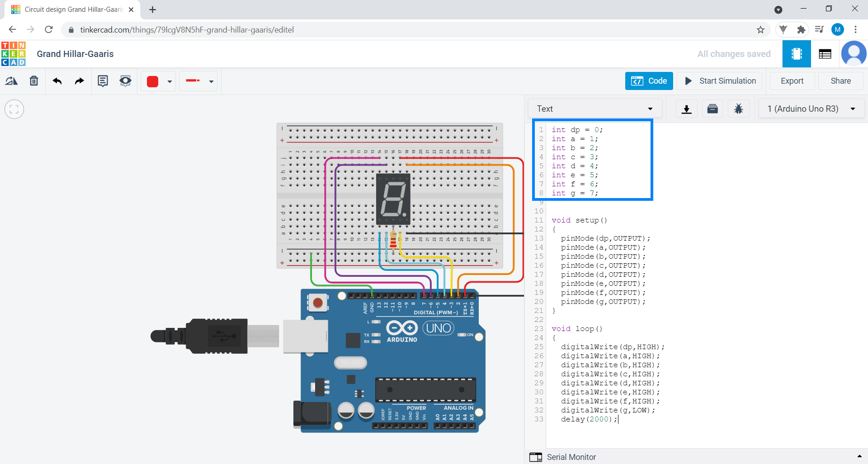Zoom to fit the circuit

tap(14, 109)
